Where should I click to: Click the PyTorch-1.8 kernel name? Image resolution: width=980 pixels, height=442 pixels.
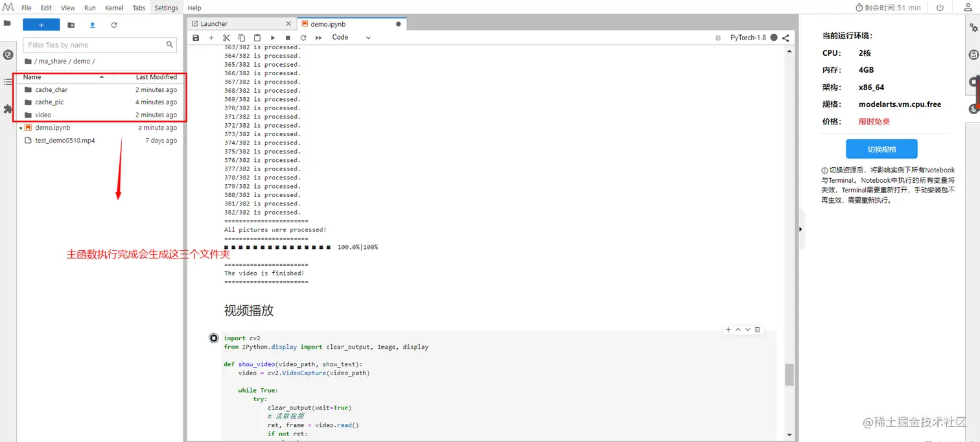point(747,38)
